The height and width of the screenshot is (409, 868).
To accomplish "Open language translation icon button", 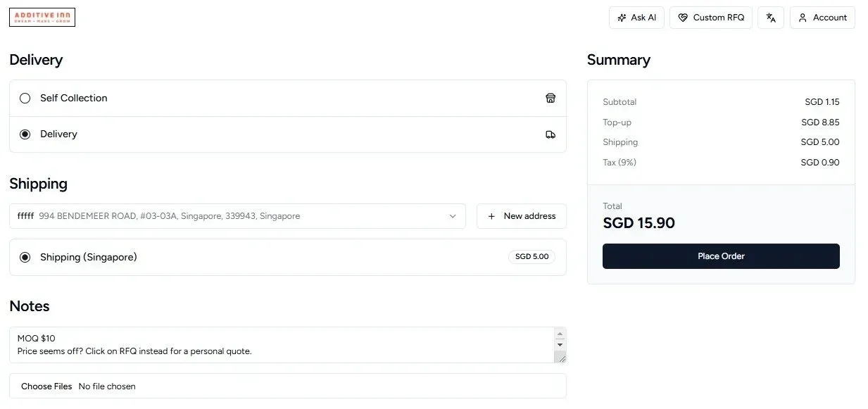I will [771, 18].
